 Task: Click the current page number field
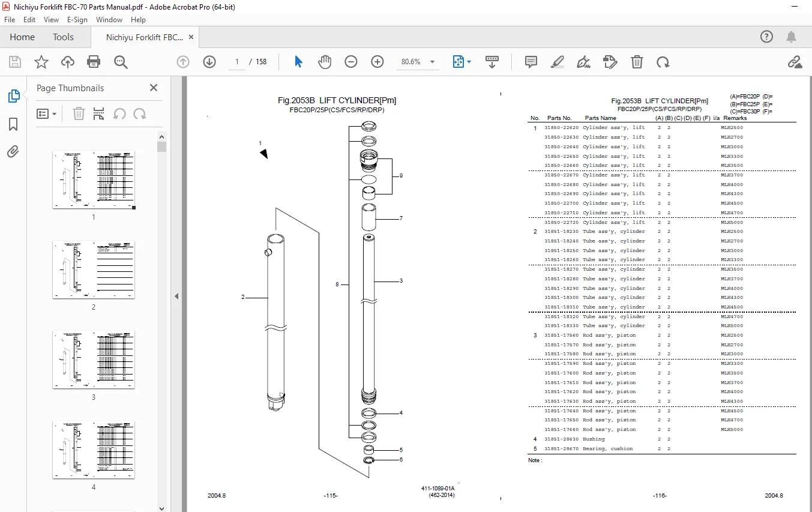237,62
